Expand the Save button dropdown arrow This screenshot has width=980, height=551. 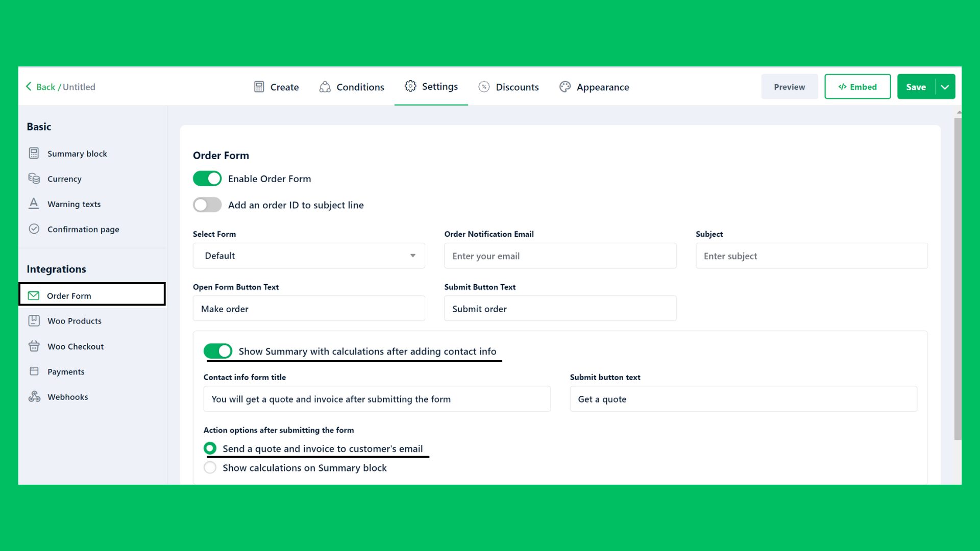(945, 87)
